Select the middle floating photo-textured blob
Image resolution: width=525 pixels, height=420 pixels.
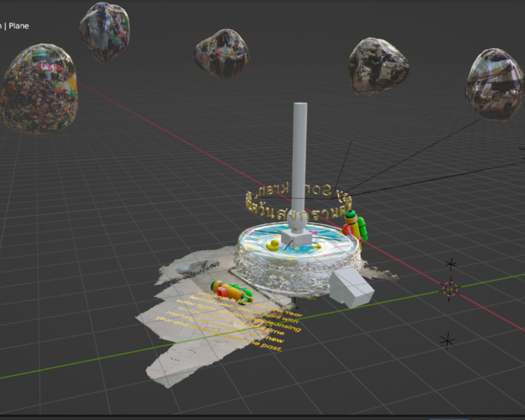[x=222, y=54]
